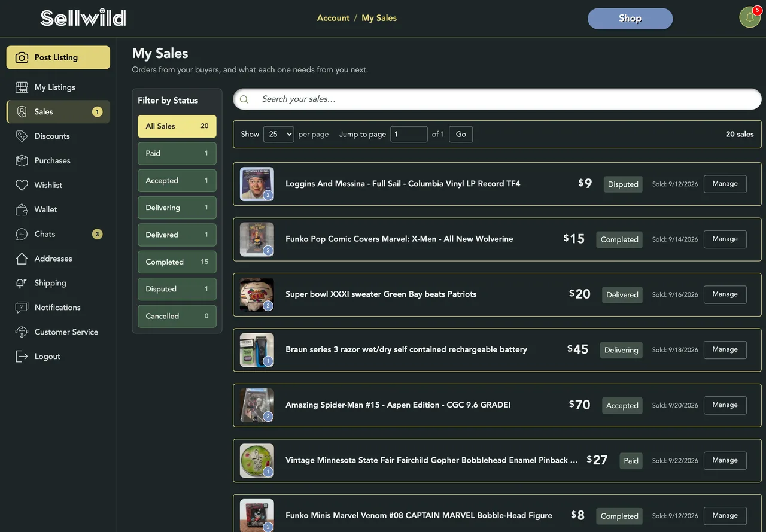Click the Sales sidebar icon
Screen dimensions: 766x532
pos(22,112)
